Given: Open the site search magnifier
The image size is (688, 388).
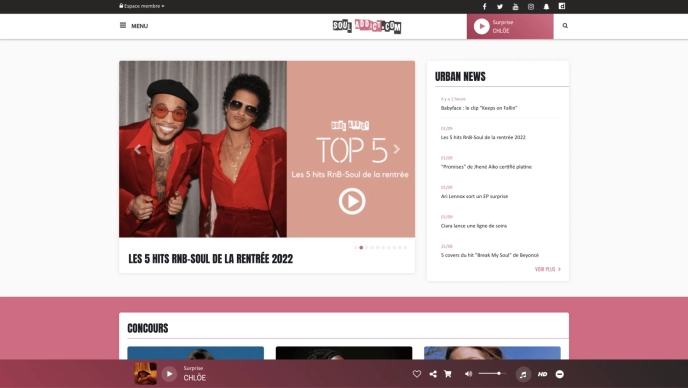Looking at the screenshot, I should coord(565,25).
